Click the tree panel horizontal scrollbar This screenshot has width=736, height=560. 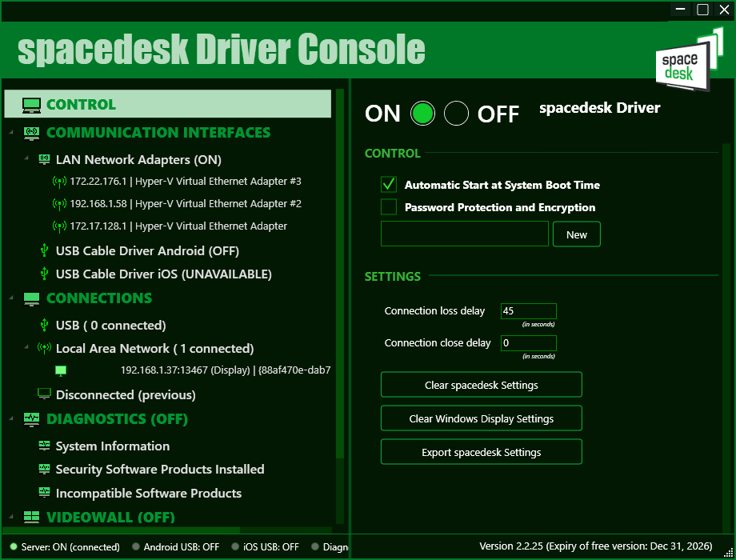[122, 530]
